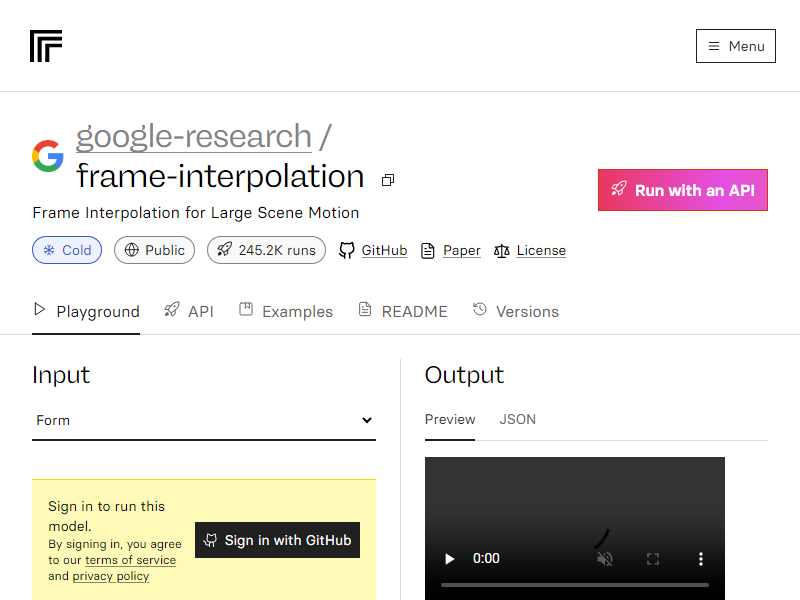This screenshot has width=800, height=600.
Task: Click the 0:00 video timestamp
Action: pyautogui.click(x=486, y=559)
